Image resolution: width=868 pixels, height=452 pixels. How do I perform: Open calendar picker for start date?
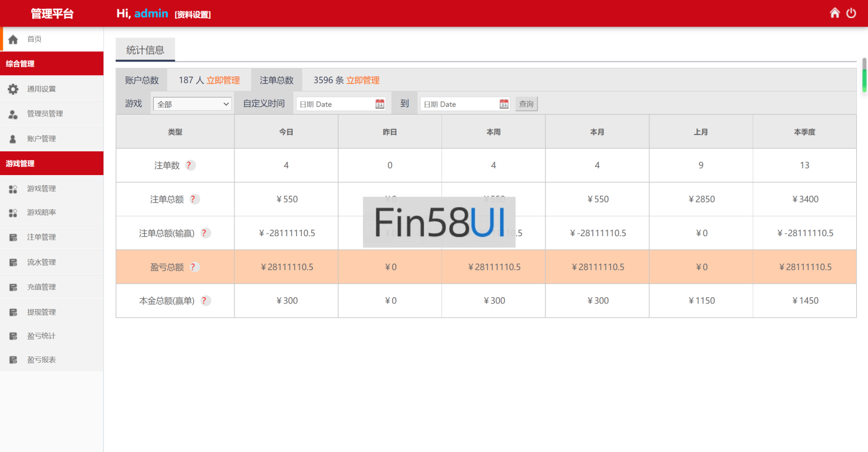[x=380, y=104]
